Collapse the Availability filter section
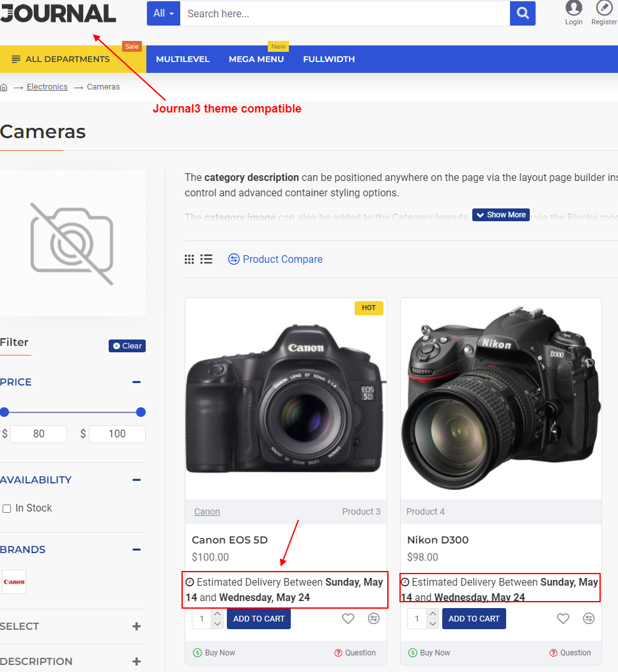Screen dimensions: 618x672 [x=137, y=480]
